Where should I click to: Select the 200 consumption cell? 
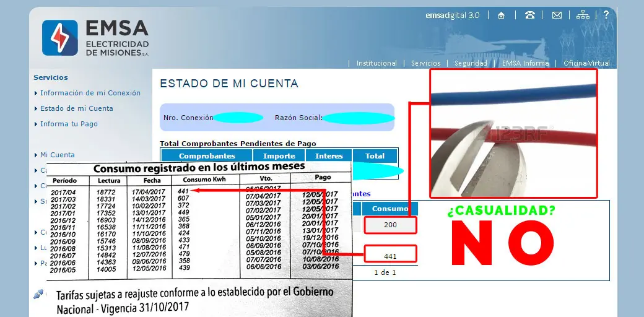pos(390,225)
